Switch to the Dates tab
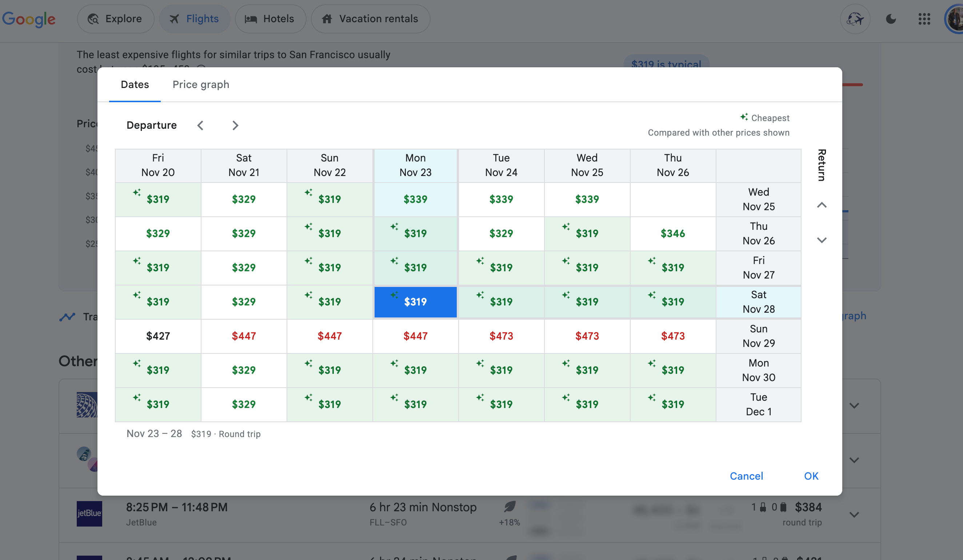Screen dimensions: 963x560 (x=135, y=84)
